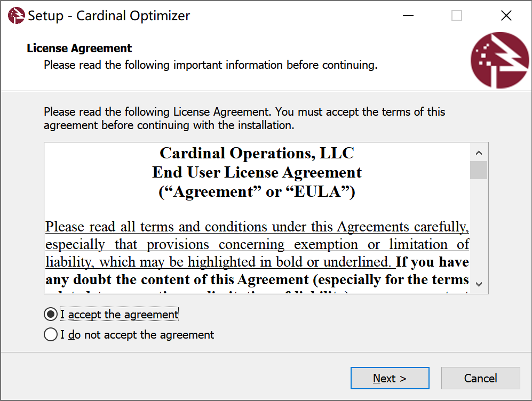Click the license scrollbar thumb

pos(479,170)
